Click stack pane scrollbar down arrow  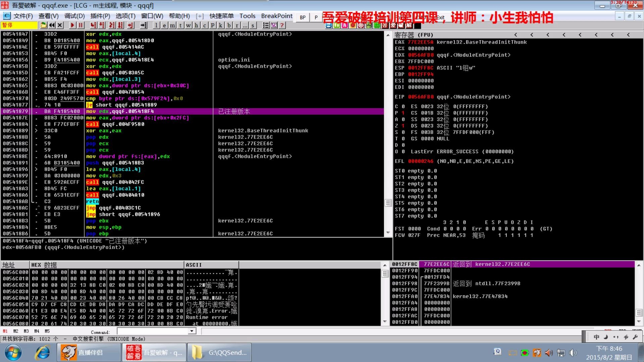pyautogui.click(x=639, y=321)
